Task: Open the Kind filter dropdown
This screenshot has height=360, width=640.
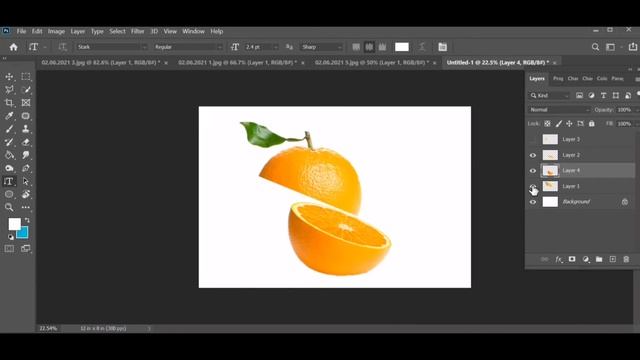Action: tap(549, 96)
